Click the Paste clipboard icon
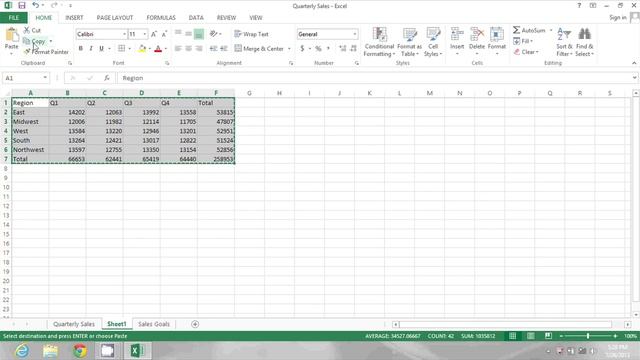 (x=11, y=35)
